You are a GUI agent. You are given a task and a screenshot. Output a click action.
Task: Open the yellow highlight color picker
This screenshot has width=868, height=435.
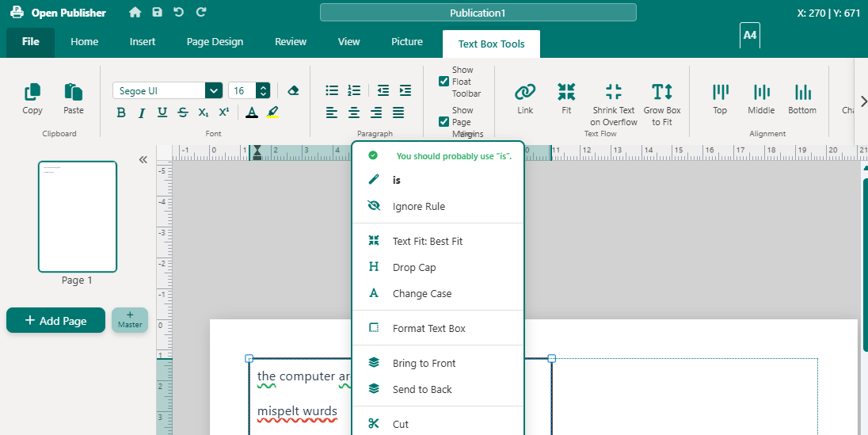(272, 113)
